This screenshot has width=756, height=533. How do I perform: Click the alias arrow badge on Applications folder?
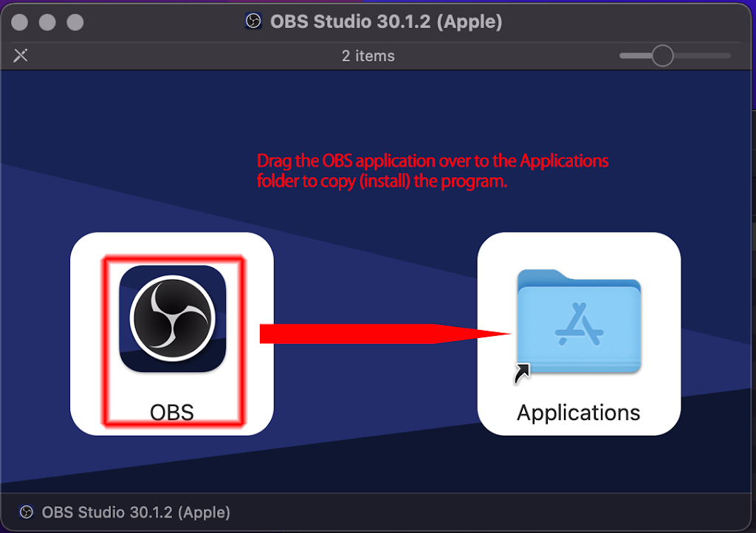pos(522,374)
